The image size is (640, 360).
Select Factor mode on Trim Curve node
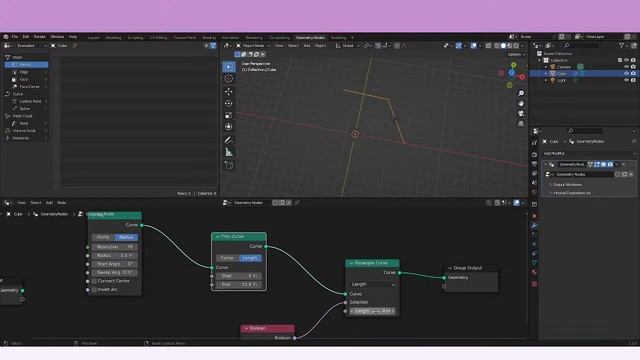point(227,258)
